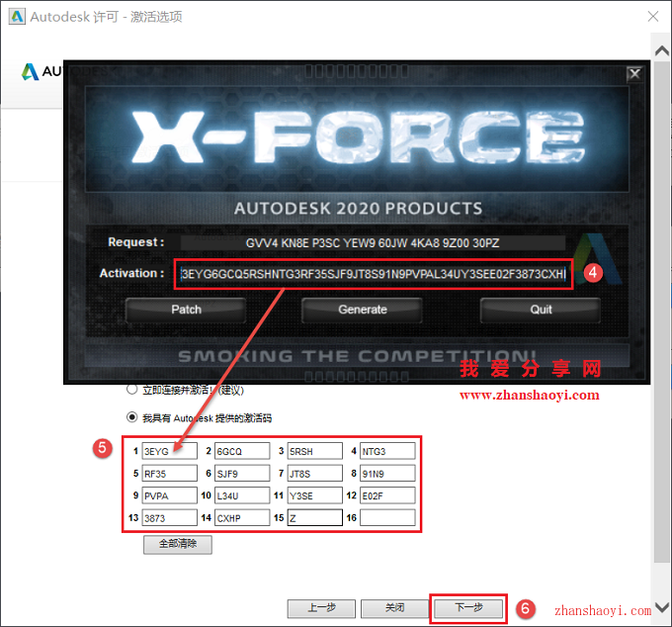Click activation box 13 containing 3873

(170, 517)
